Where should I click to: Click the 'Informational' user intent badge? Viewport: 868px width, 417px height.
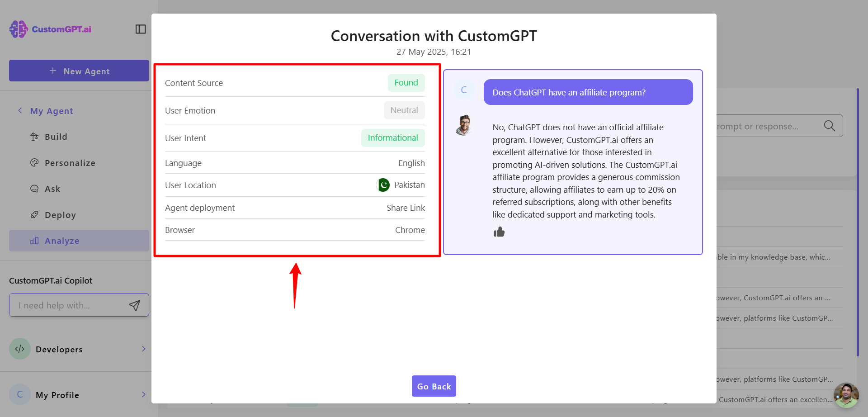tap(393, 138)
